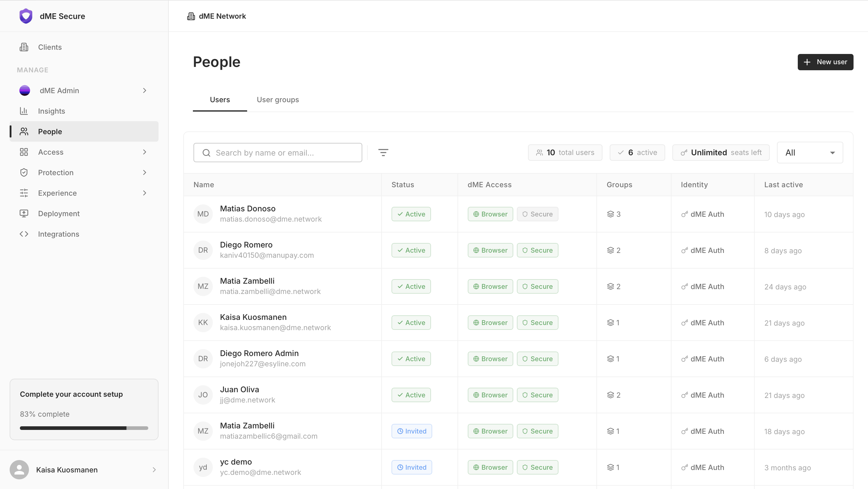868x489 pixels.
Task: Click the dME Secure shield logo
Action: (26, 16)
